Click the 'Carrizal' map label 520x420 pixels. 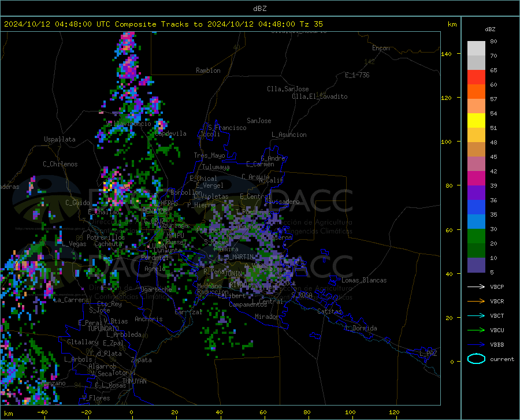click(x=188, y=312)
